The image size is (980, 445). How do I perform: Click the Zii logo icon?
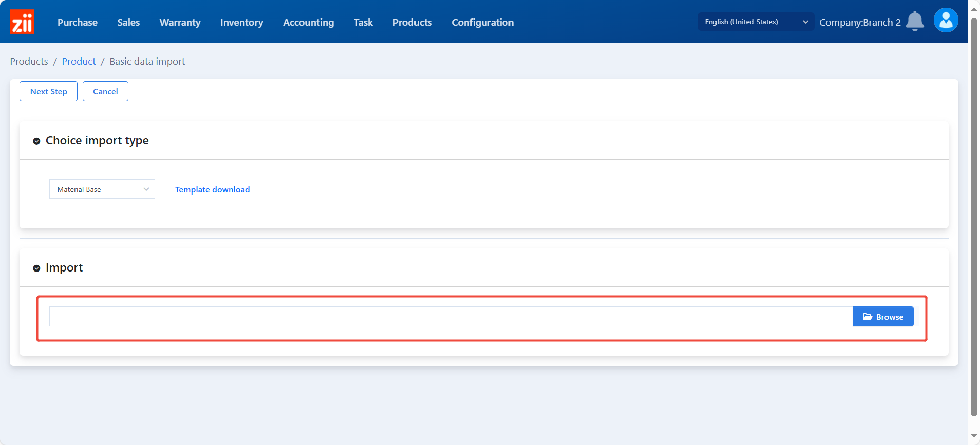[x=22, y=22]
